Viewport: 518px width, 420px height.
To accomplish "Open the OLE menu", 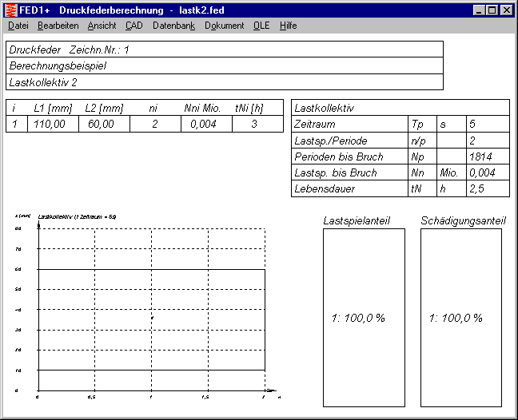I will pyautogui.click(x=261, y=26).
